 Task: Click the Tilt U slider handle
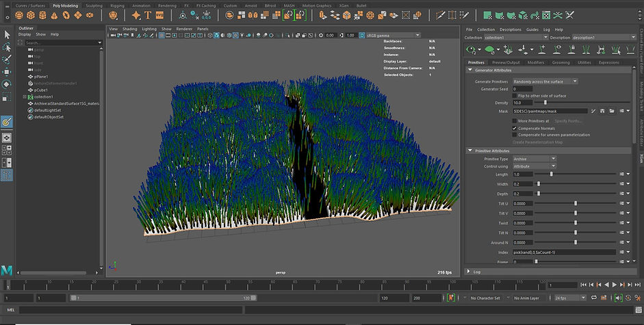(576, 203)
